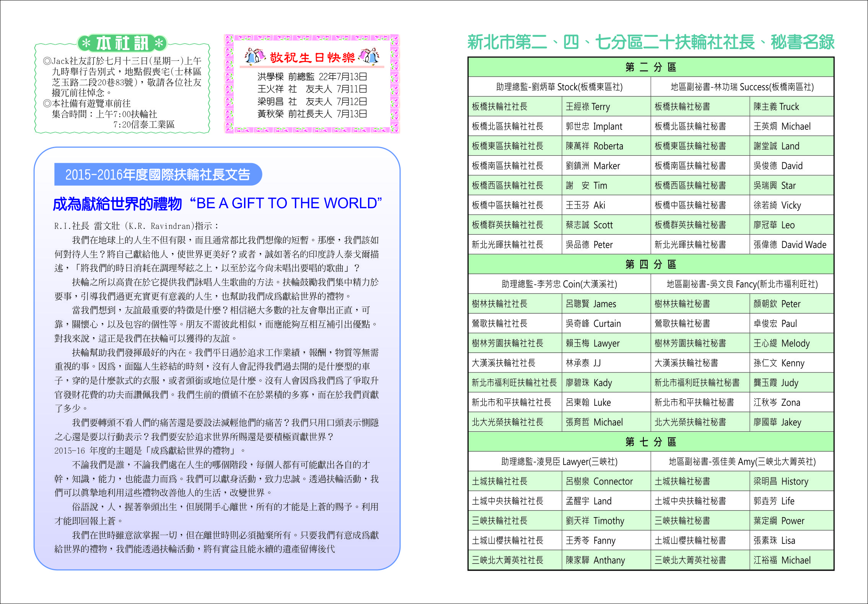Select 賴玉梅 Lawyer cell
The image size is (868, 604).
click(x=606, y=343)
